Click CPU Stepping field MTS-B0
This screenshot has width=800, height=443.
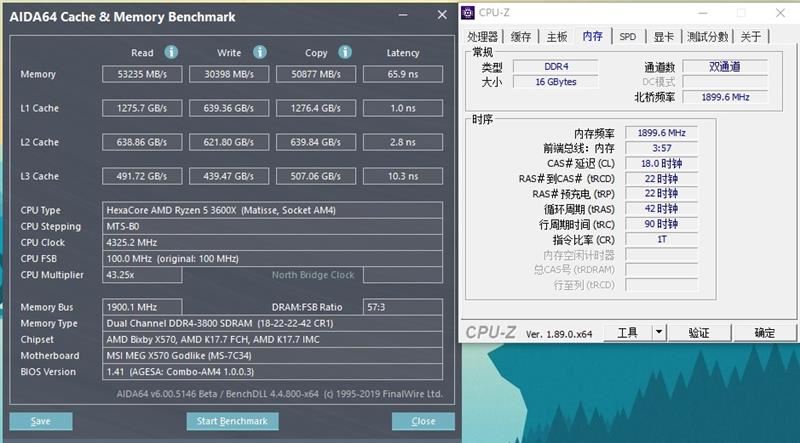click(272, 227)
